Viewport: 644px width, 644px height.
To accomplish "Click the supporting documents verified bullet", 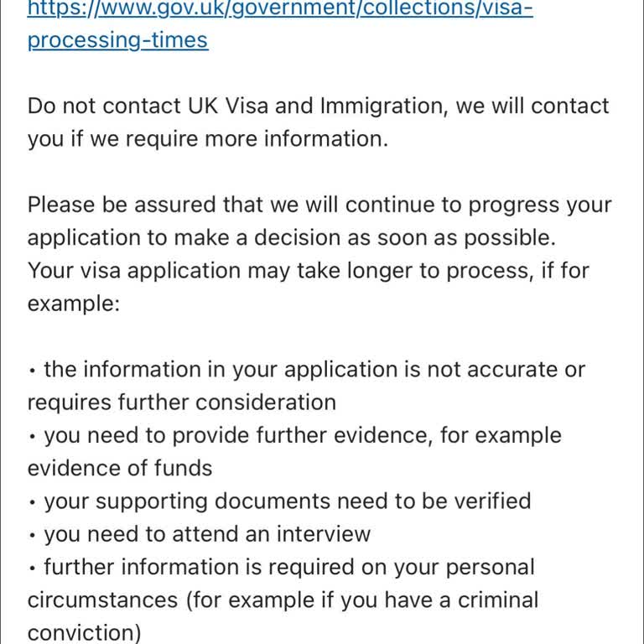I will tap(287, 501).
